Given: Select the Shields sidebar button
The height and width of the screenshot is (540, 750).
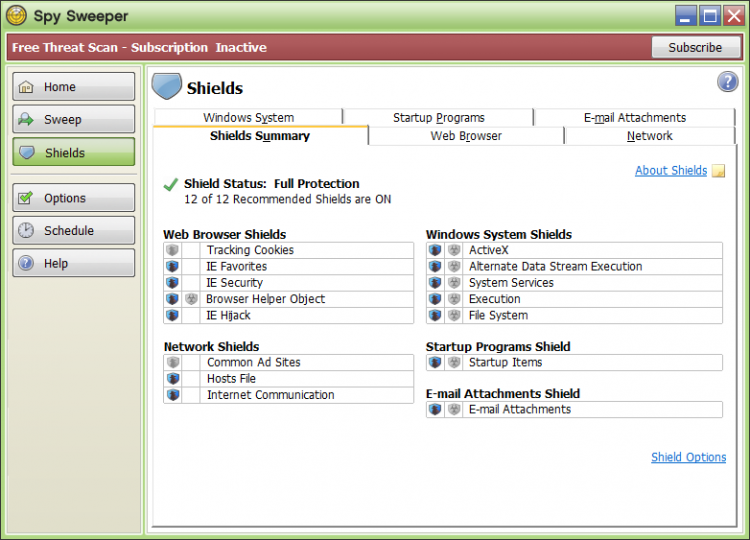Looking at the screenshot, I should click(74, 152).
